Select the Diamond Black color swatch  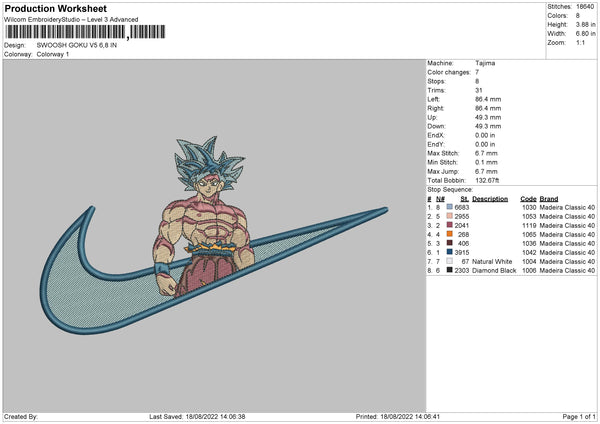[x=450, y=270]
